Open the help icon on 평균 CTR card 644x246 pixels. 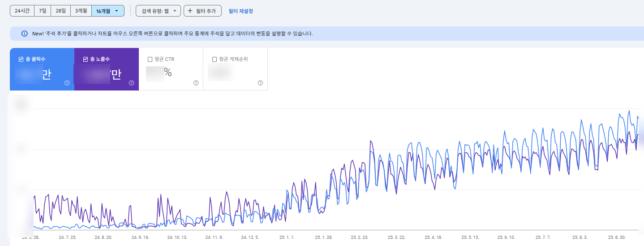pos(196,83)
